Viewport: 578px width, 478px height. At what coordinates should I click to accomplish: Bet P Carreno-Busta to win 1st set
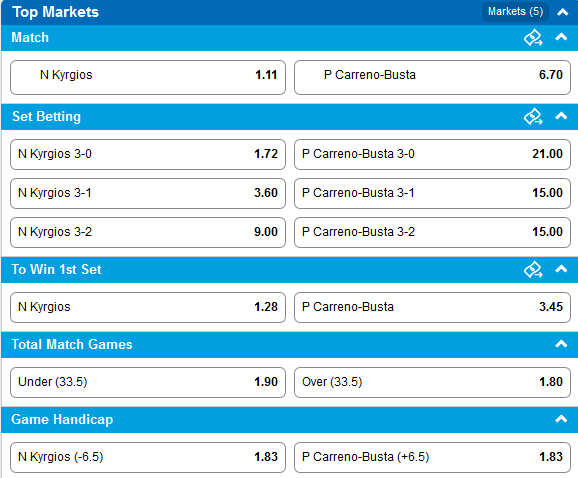click(x=432, y=307)
